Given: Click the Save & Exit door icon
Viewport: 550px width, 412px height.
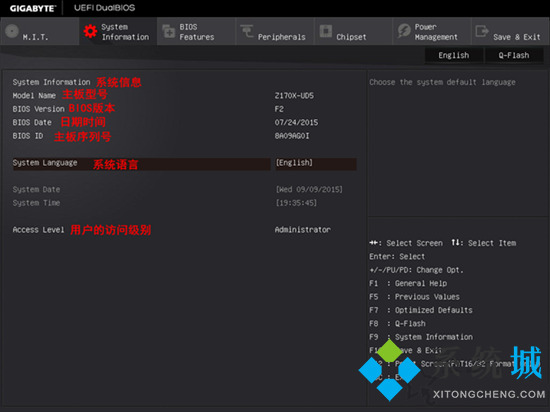Looking at the screenshot, I should [x=482, y=31].
